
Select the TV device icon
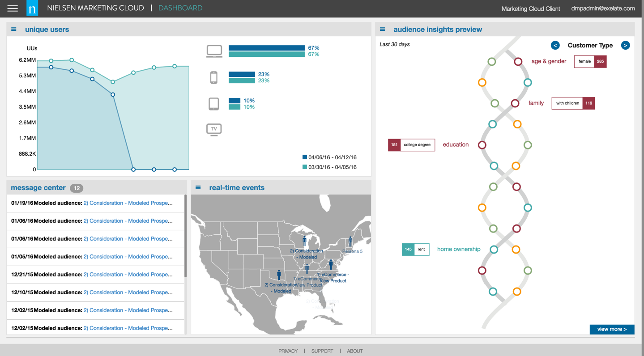[214, 130]
